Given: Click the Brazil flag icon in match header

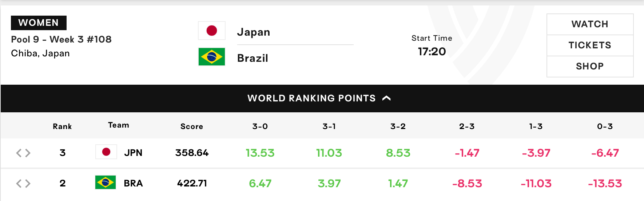Looking at the screenshot, I should pyautogui.click(x=212, y=57).
